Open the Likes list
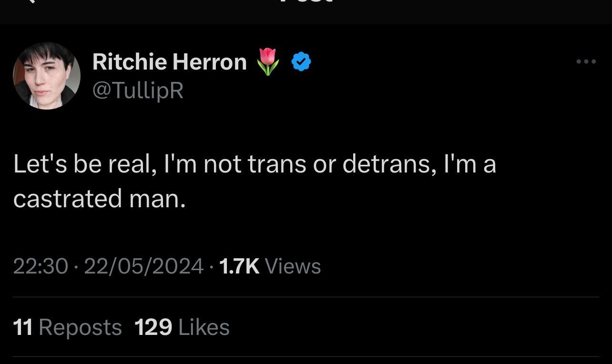Viewport: 612px width, 364px height. click(x=204, y=327)
